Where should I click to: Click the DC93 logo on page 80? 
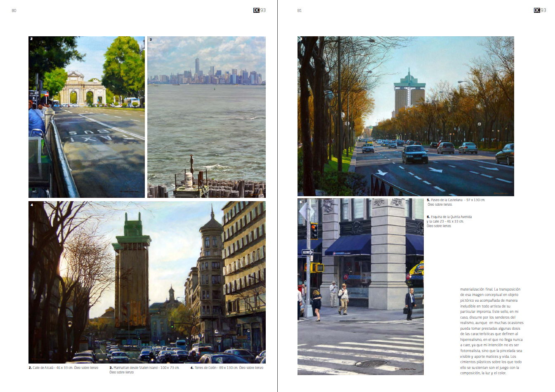tap(259, 10)
